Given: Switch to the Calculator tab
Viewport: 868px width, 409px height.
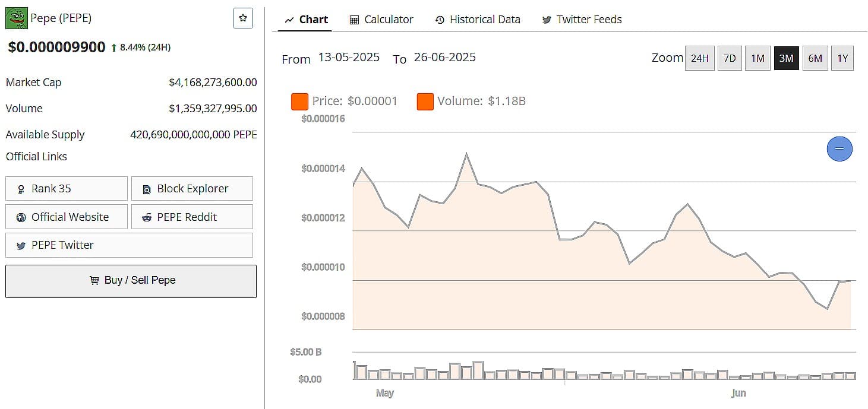Looking at the screenshot, I should [381, 20].
